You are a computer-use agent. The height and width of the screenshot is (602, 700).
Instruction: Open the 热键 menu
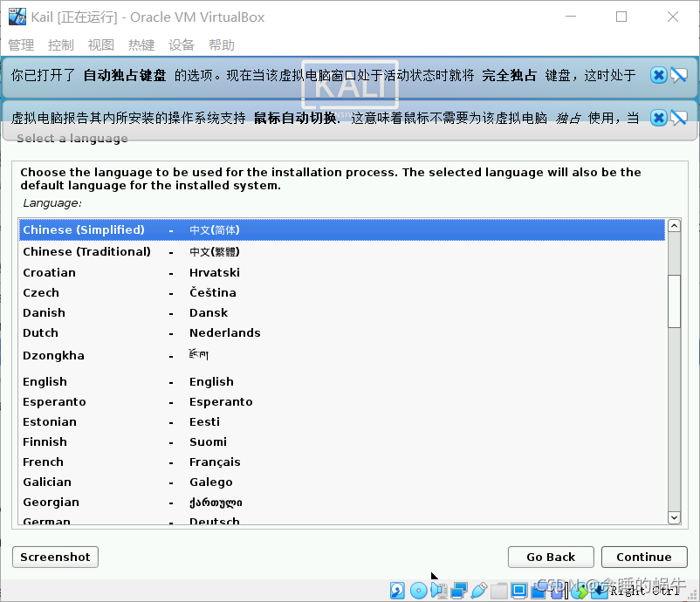141,45
